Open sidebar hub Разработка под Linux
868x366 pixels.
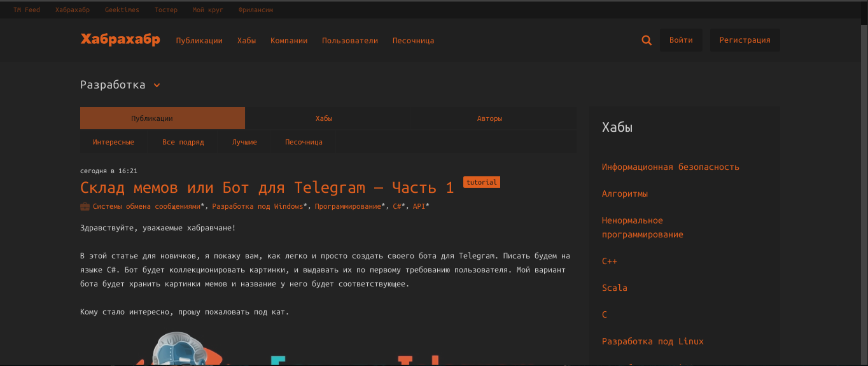653,341
